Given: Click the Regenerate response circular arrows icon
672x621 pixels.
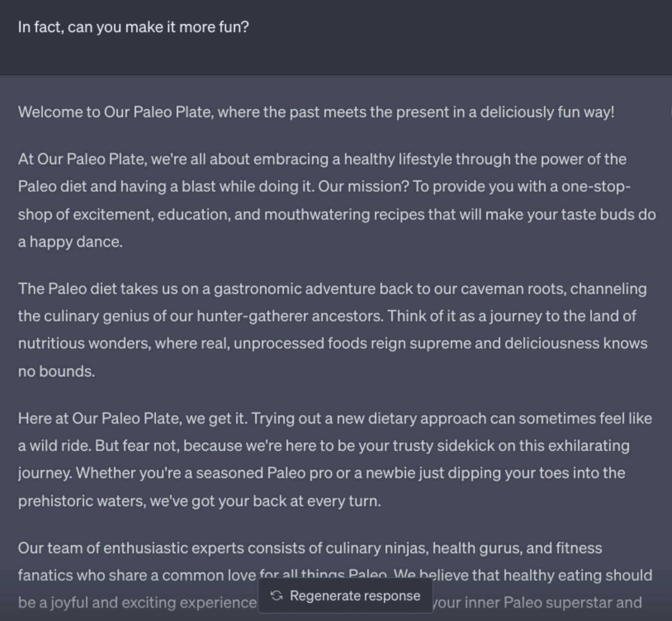Looking at the screenshot, I should [277, 596].
